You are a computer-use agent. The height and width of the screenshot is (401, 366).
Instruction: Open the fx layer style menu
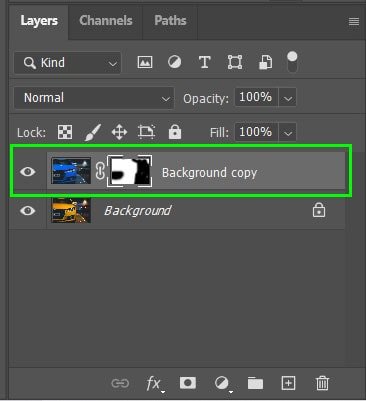click(154, 383)
